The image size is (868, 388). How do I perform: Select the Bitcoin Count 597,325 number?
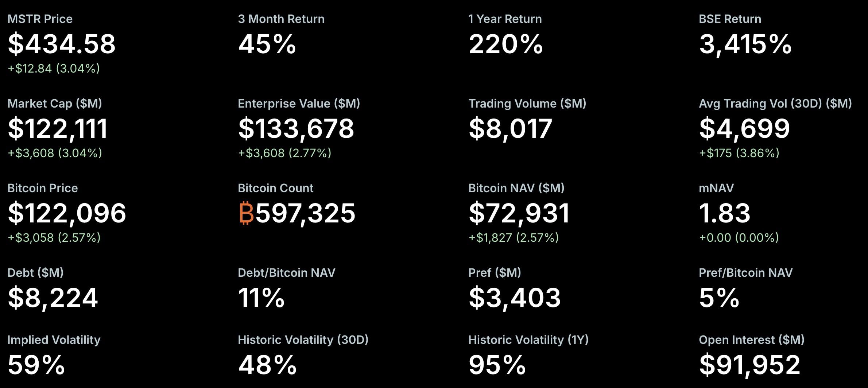(305, 213)
